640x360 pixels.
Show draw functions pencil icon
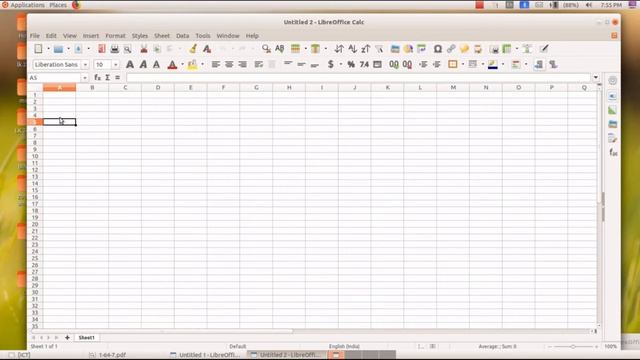click(x=544, y=49)
